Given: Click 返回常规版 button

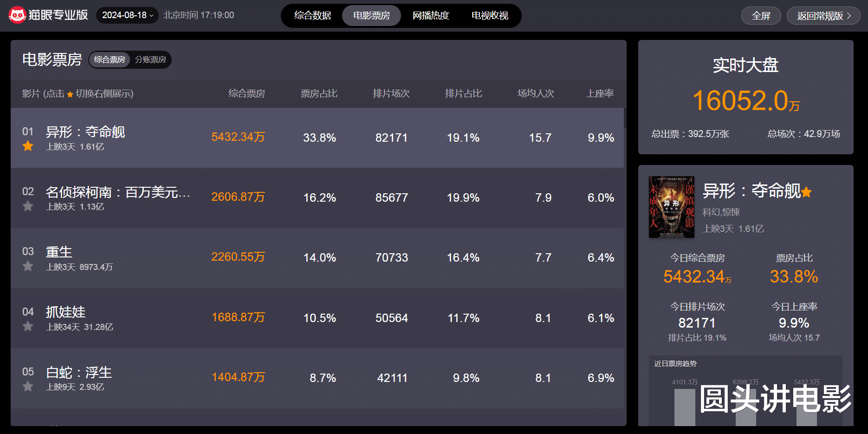Looking at the screenshot, I should pyautogui.click(x=824, y=16).
